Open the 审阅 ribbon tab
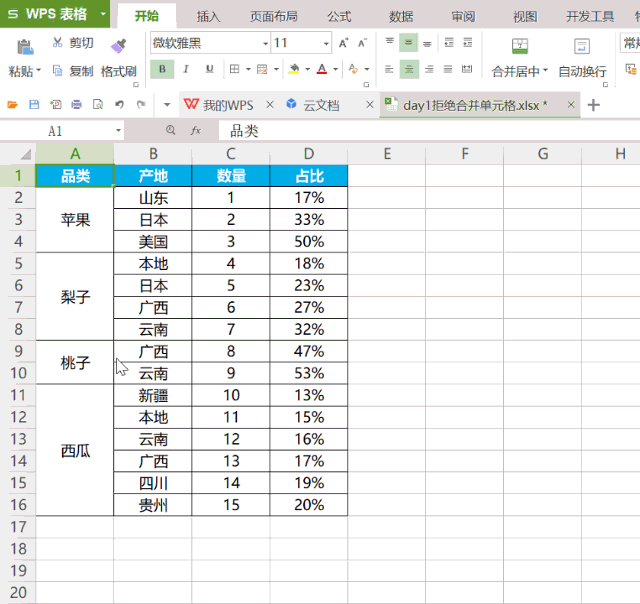Screen dimensions: 640x604 (463, 16)
